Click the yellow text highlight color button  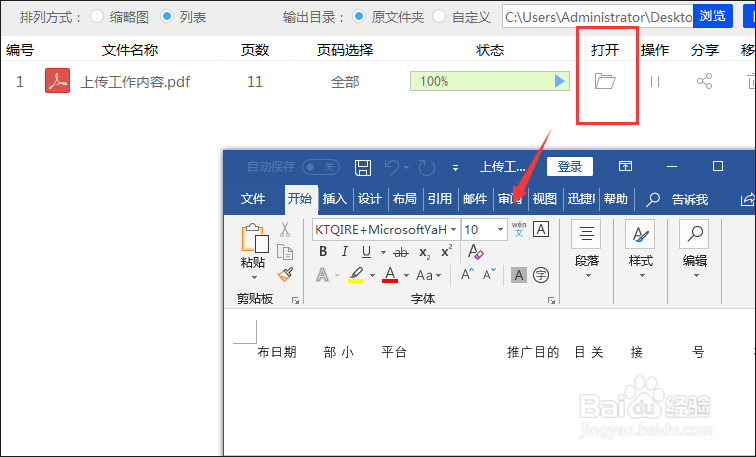coord(356,275)
